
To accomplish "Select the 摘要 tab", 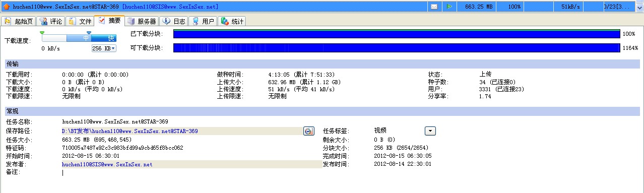I will click(109, 21).
